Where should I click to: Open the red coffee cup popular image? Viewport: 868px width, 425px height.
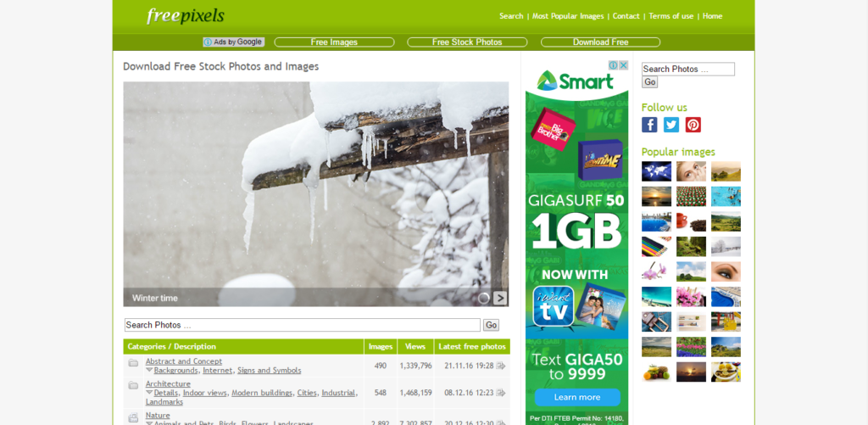[691, 221]
